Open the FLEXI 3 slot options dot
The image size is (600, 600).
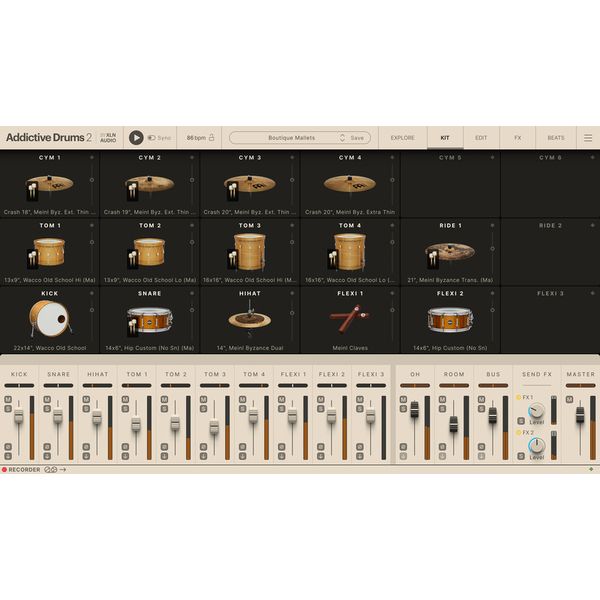592,293
